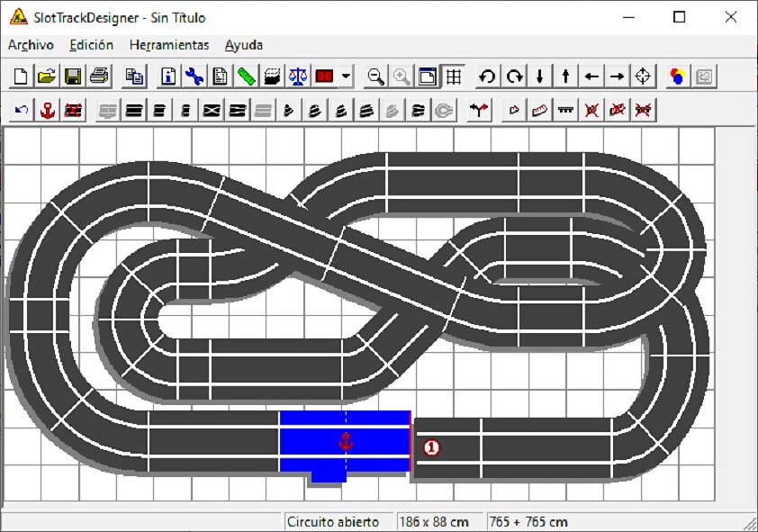Minimize the SlotTrackDesigner window
This screenshot has height=532, width=758.
(628, 17)
